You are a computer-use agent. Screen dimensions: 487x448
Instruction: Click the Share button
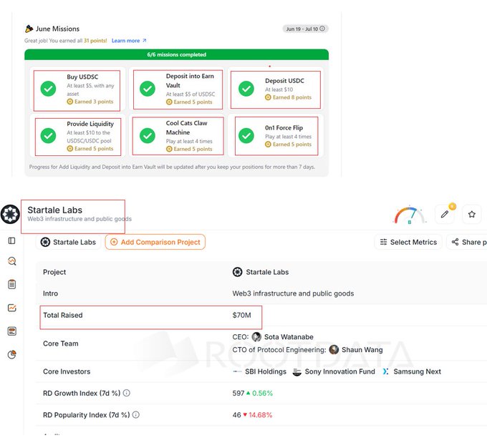[x=468, y=242]
